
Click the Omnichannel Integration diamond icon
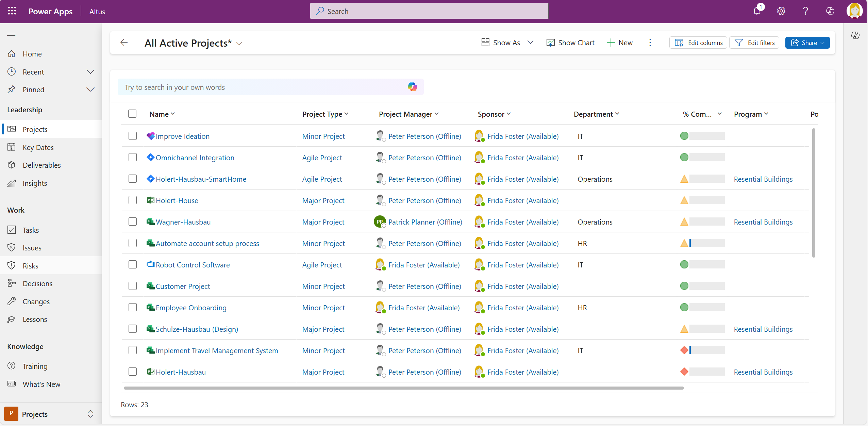[x=151, y=157]
